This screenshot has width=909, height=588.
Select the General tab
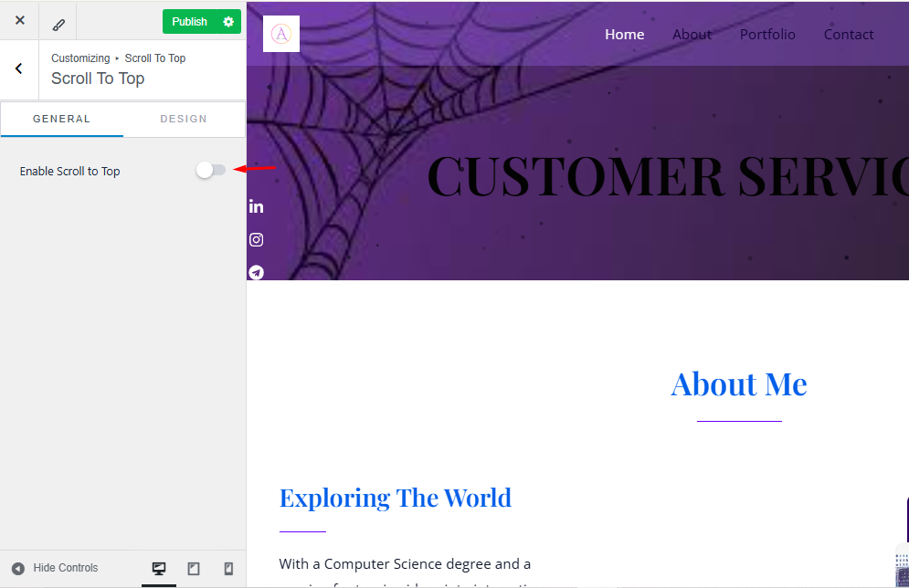tap(61, 119)
